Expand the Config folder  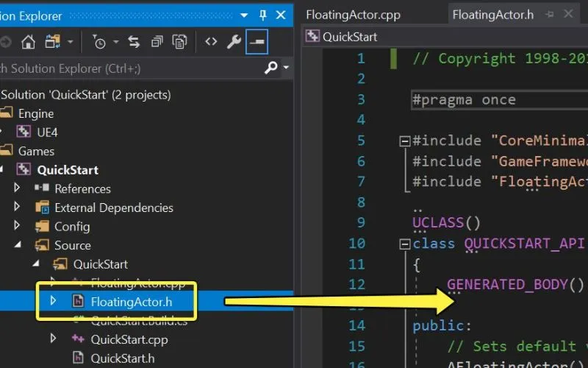(16, 225)
